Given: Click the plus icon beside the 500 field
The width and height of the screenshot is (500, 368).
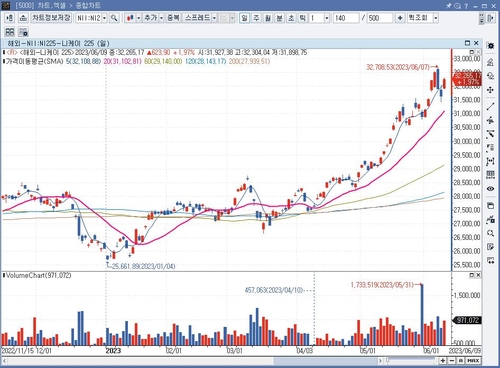Looking at the screenshot, I should pos(400,18).
